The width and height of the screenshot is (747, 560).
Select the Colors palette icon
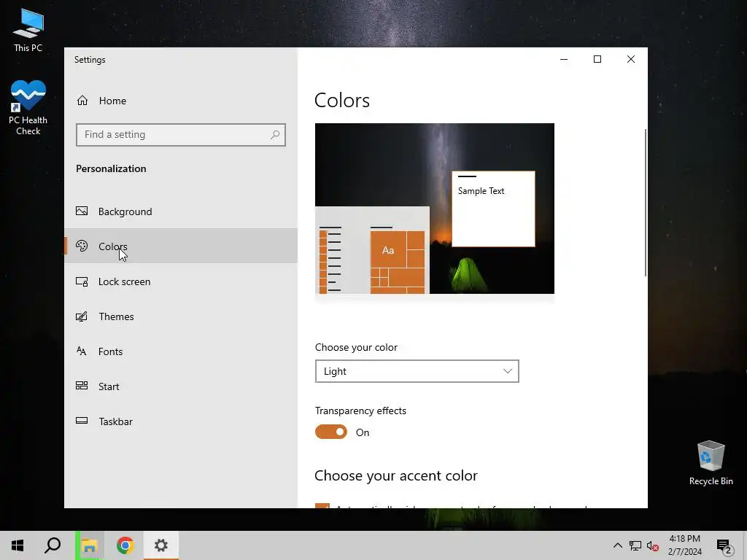(x=82, y=246)
